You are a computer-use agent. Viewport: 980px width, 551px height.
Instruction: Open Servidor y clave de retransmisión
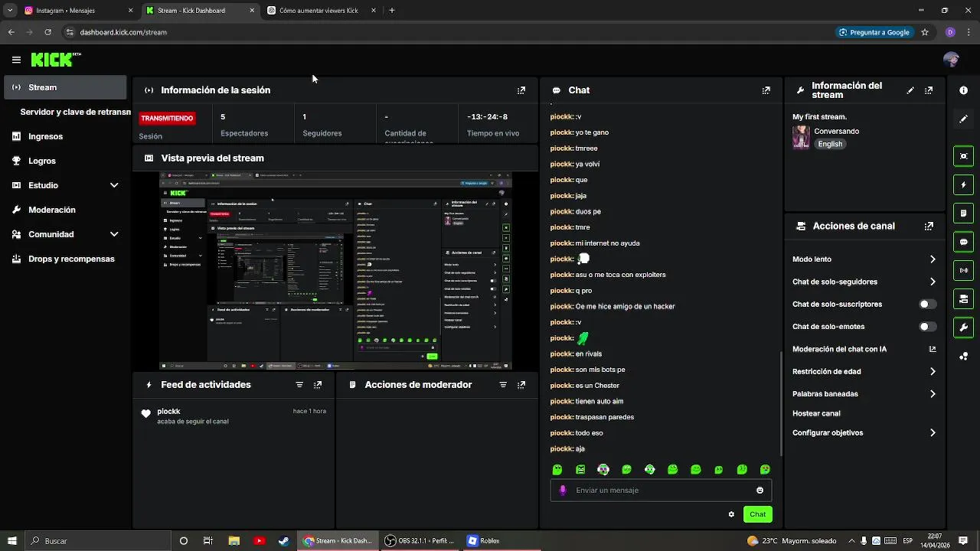tap(75, 112)
